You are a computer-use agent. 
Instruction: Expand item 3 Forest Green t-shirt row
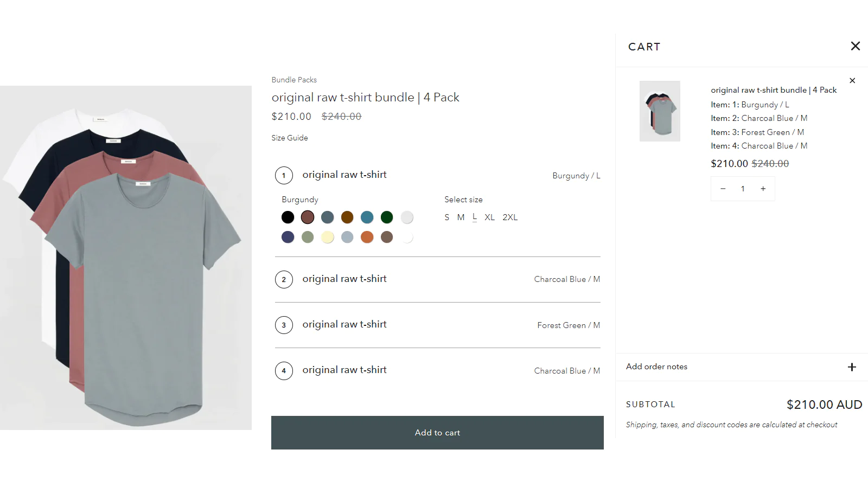(x=437, y=325)
